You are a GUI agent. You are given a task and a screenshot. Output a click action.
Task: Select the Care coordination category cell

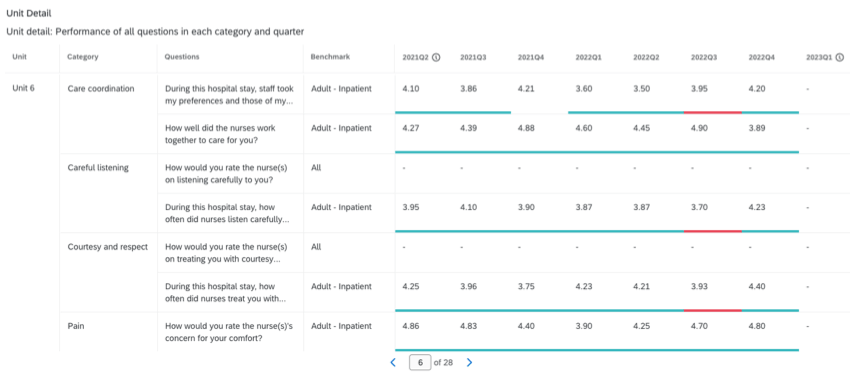[x=101, y=89]
